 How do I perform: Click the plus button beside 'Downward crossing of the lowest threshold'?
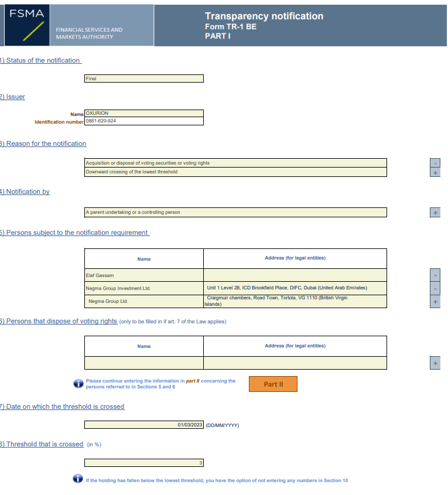[435, 173]
